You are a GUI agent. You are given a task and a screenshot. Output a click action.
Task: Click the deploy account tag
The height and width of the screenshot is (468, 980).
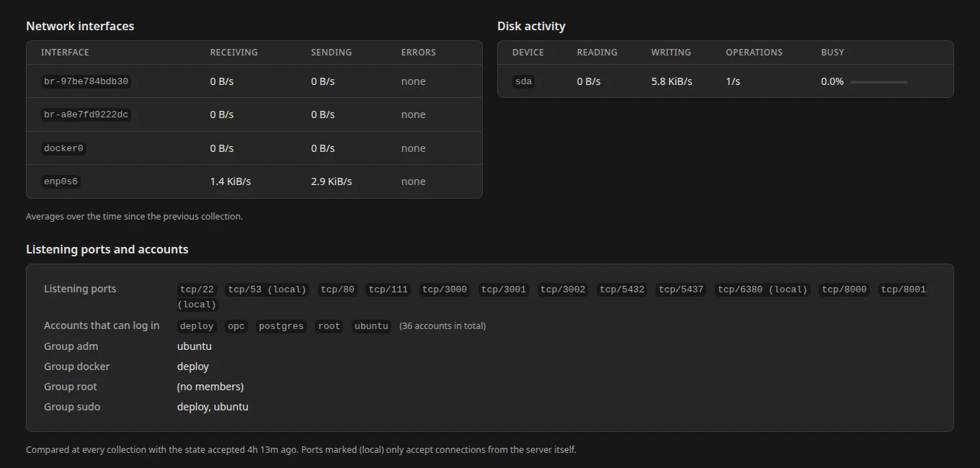(197, 326)
